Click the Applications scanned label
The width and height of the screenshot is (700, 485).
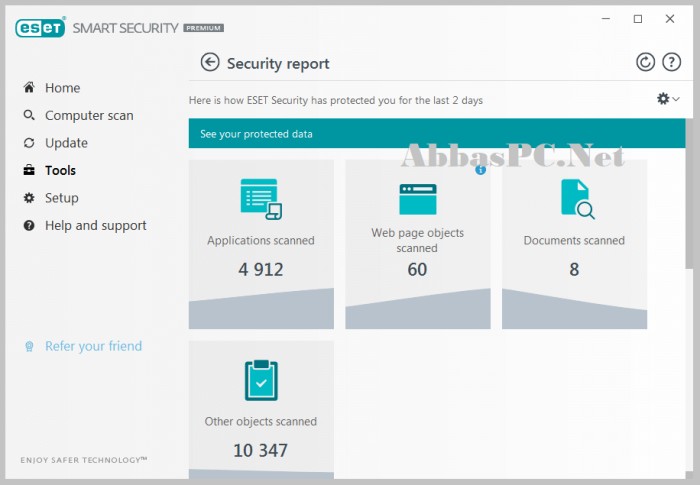[x=261, y=240]
